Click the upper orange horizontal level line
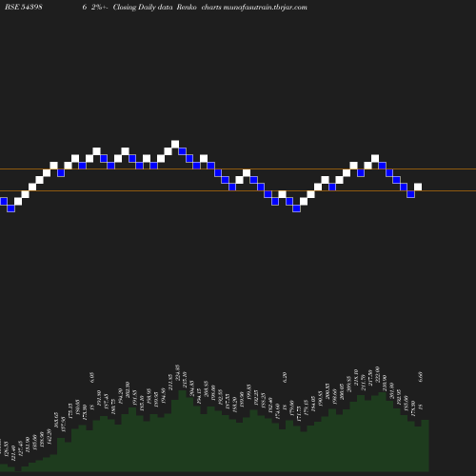The width and height of the screenshot is (476, 476). 238,169
